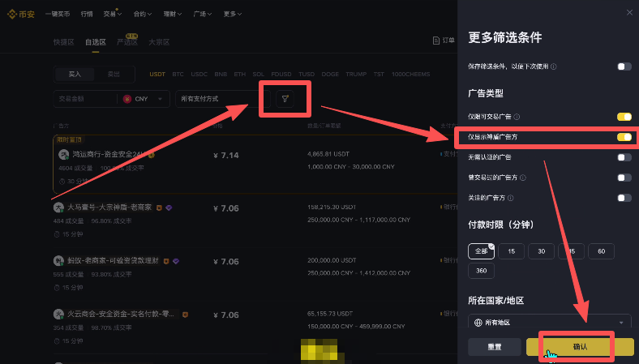Click info icon next to 保存筛选条件
639x364 pixels.
554,66
